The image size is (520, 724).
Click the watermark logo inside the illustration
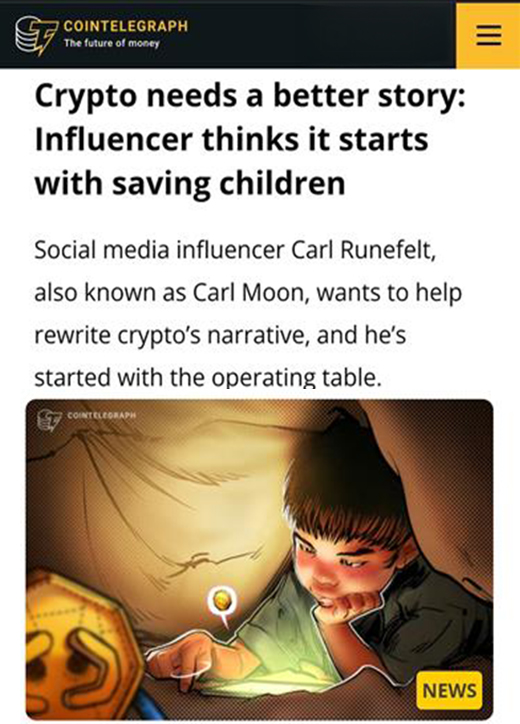tap(49, 419)
